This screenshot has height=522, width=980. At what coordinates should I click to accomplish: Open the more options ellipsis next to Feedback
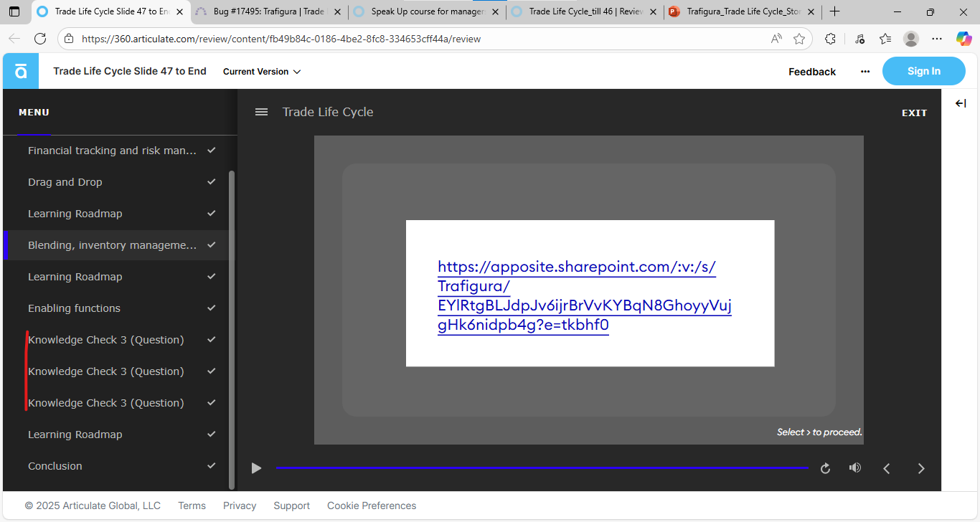click(x=865, y=72)
